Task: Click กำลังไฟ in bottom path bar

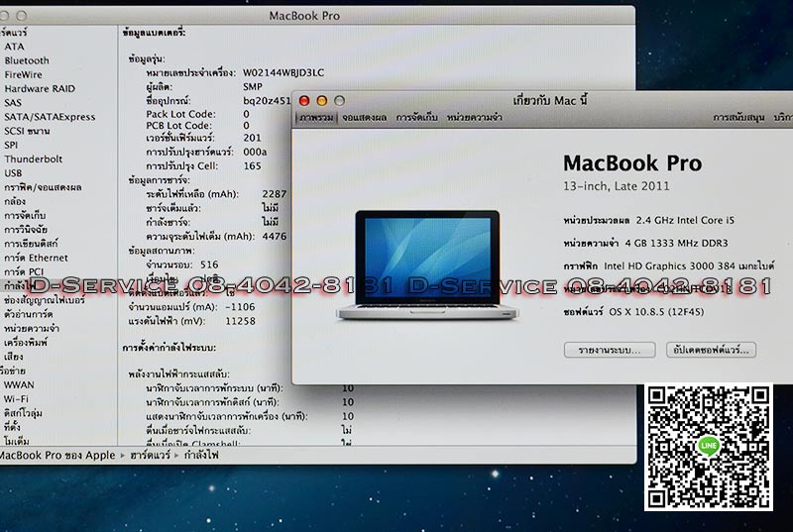Action: 201,455
